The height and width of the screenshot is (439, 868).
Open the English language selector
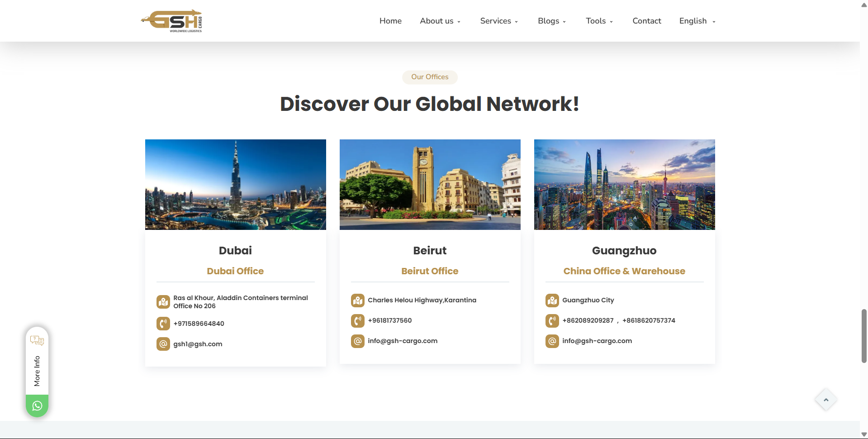click(697, 21)
